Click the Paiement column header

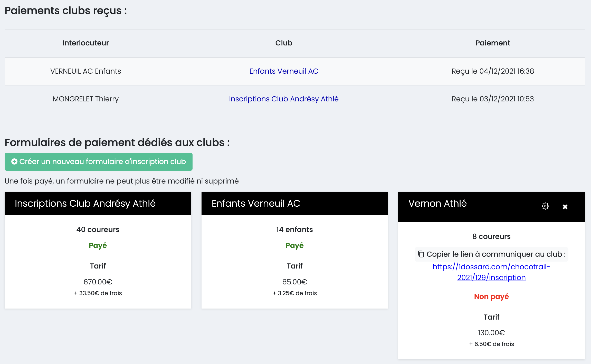(492, 43)
